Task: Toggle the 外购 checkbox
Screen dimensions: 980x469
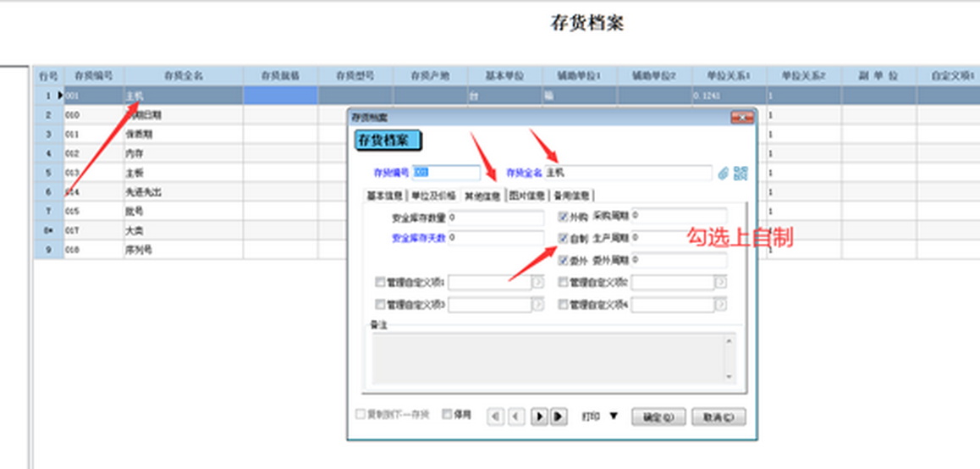Action: pyautogui.click(x=564, y=216)
